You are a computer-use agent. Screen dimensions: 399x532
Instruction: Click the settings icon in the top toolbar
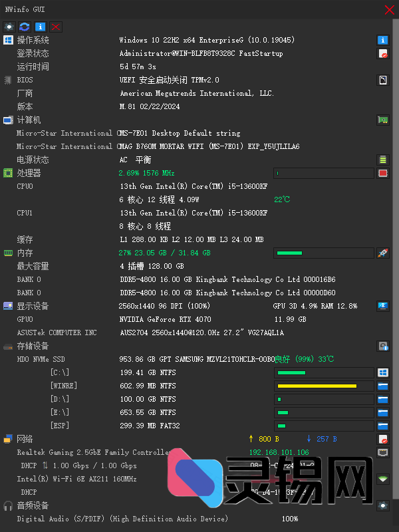[x=9, y=27]
